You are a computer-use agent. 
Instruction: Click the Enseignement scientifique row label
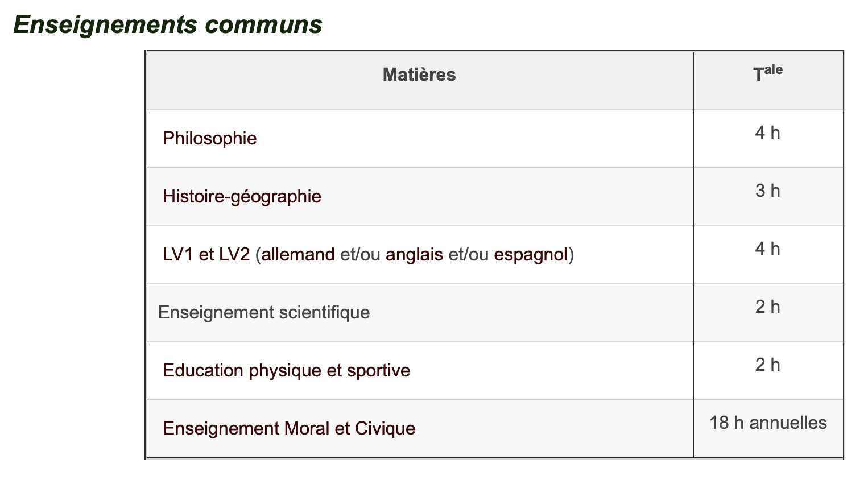(x=264, y=313)
